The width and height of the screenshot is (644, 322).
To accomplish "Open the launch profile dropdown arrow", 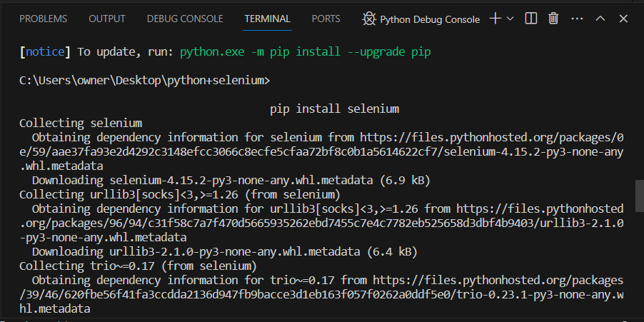I will point(510,19).
